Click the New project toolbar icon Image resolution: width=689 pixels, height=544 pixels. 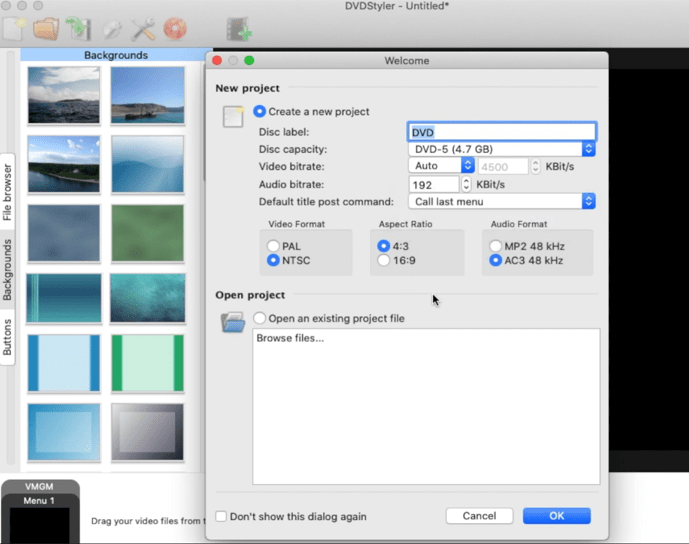[x=14, y=29]
